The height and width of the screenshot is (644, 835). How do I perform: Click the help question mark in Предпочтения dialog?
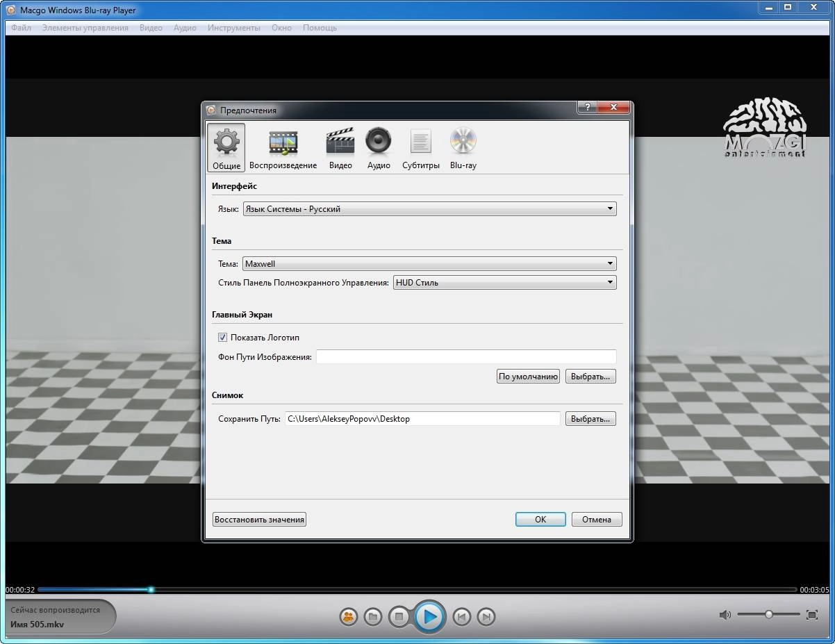587,108
